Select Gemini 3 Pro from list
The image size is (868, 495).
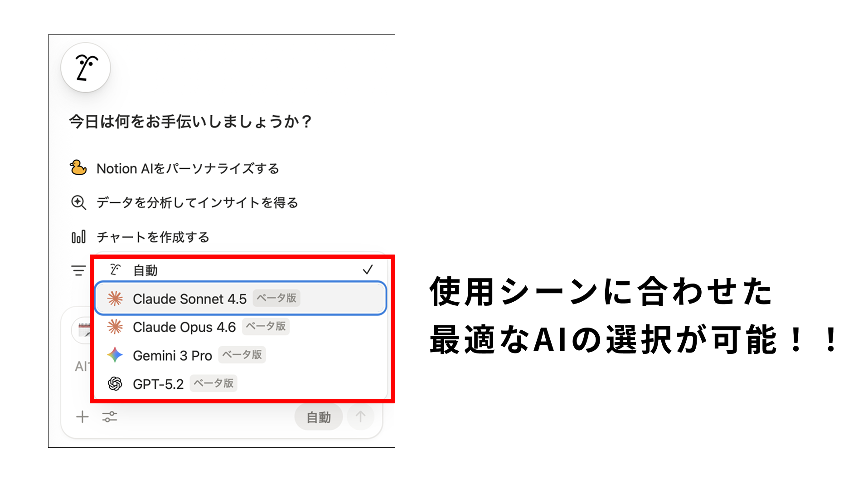(241, 355)
